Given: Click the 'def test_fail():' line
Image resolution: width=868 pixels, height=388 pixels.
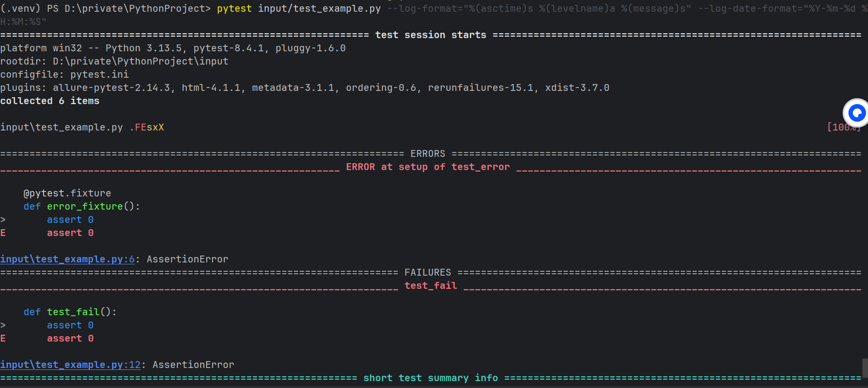Looking at the screenshot, I should click(70, 312).
